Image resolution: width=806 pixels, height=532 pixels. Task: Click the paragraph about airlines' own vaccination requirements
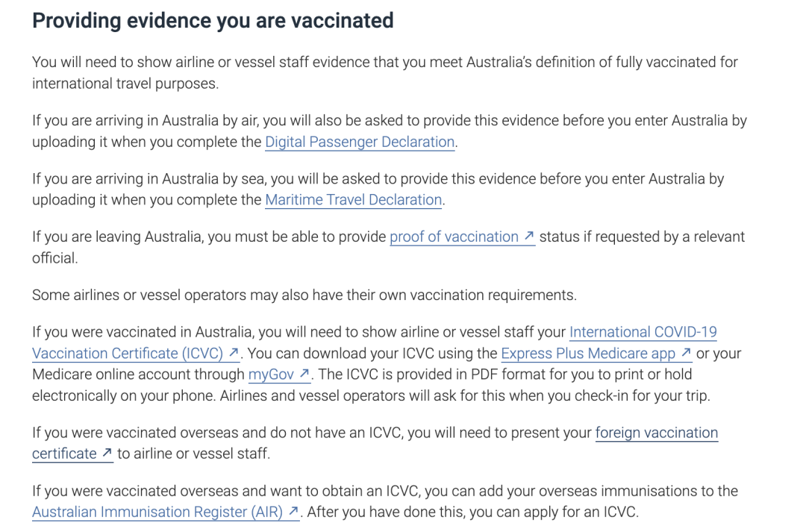(x=304, y=295)
